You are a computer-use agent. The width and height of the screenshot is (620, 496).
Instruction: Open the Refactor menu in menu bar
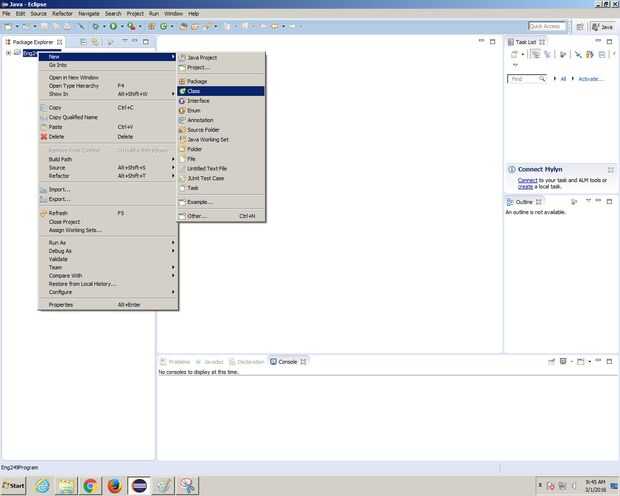62,13
